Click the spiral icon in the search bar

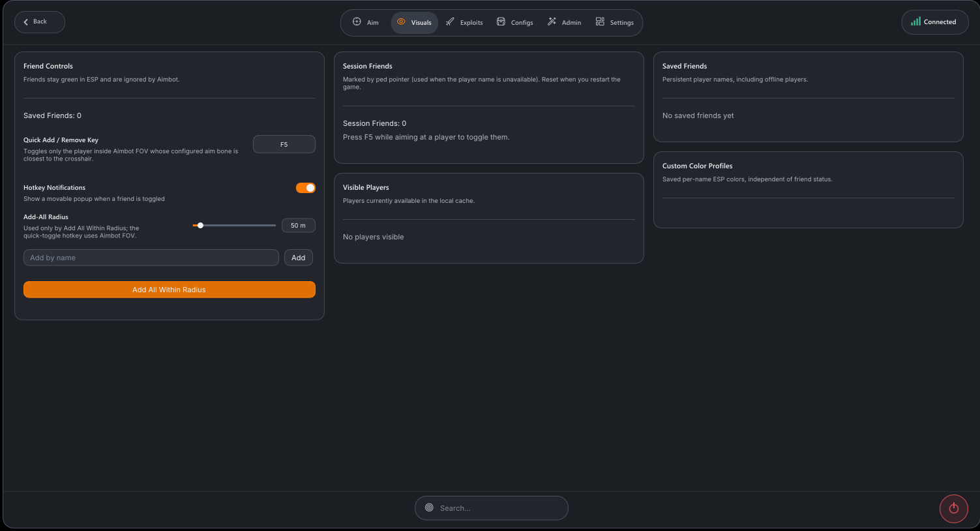(x=429, y=508)
